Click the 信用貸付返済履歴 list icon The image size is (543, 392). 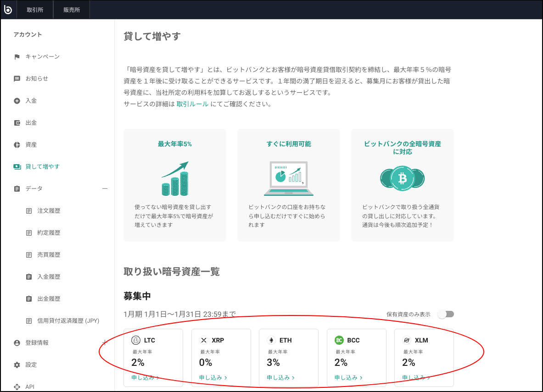point(29,321)
